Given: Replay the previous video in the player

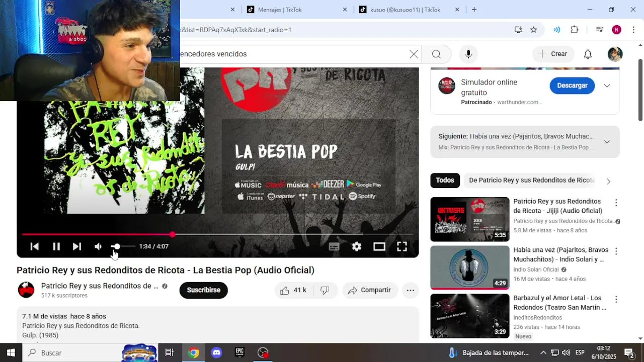Looking at the screenshot, I should pyautogui.click(x=35, y=246).
